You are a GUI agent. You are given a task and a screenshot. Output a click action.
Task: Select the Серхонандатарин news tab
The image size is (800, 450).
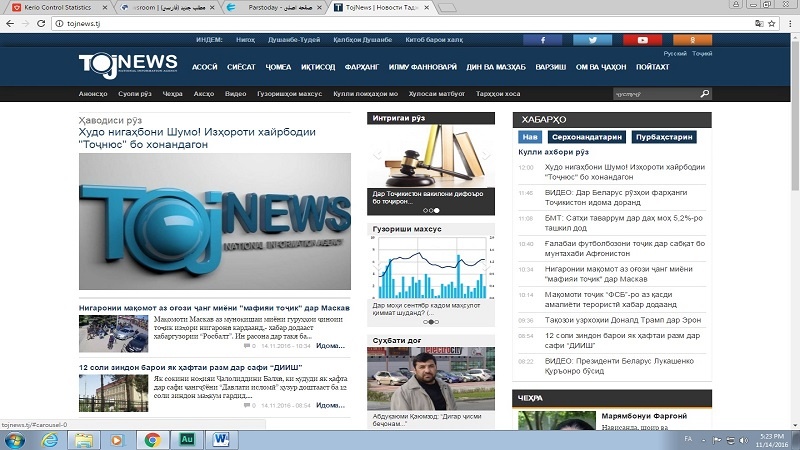pyautogui.click(x=587, y=137)
